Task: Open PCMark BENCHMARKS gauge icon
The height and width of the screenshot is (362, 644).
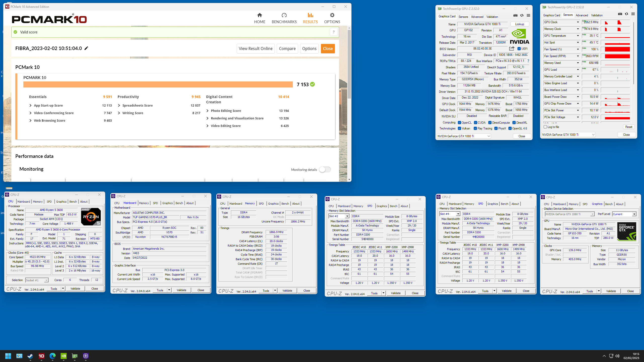Action: [284, 15]
